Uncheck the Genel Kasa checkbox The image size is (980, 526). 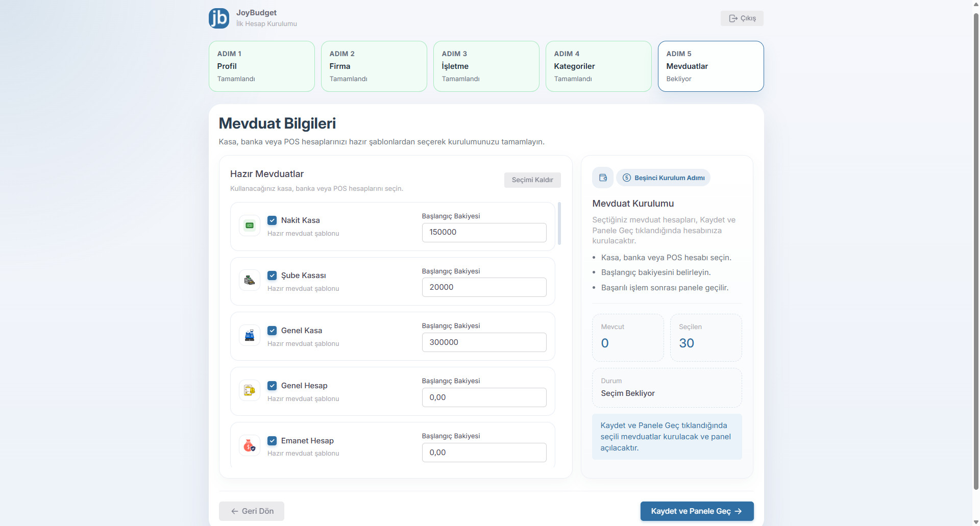coord(272,331)
